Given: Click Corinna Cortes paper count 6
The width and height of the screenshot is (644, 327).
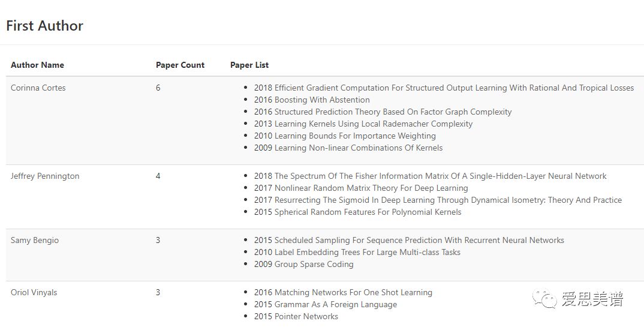Looking at the screenshot, I should [158, 88].
